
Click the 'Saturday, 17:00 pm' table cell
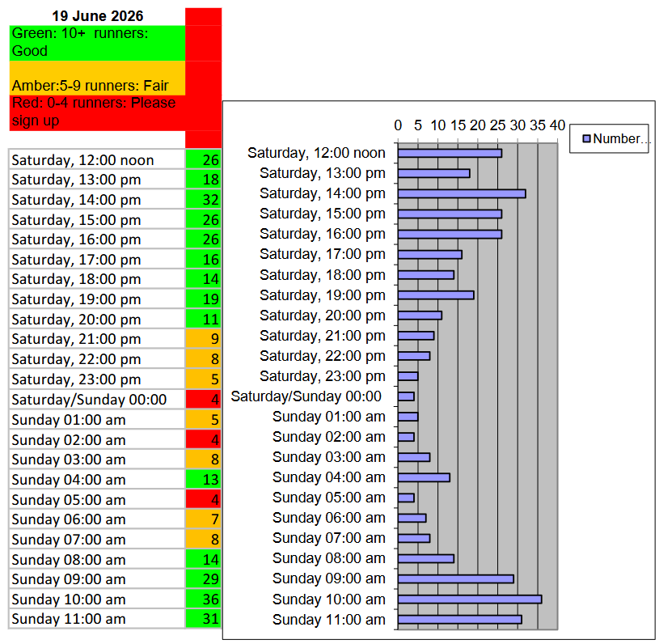pos(97,260)
